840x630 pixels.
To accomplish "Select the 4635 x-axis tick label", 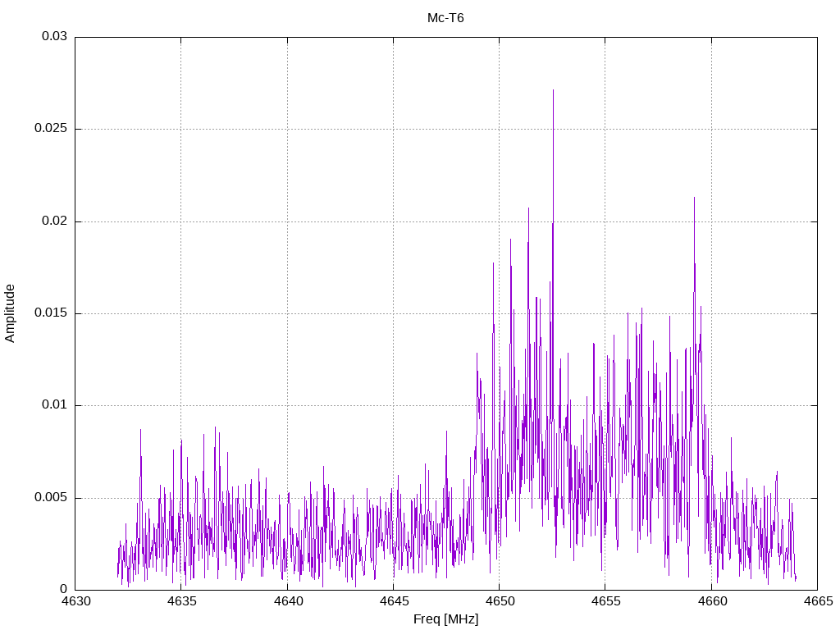I will [181, 602].
